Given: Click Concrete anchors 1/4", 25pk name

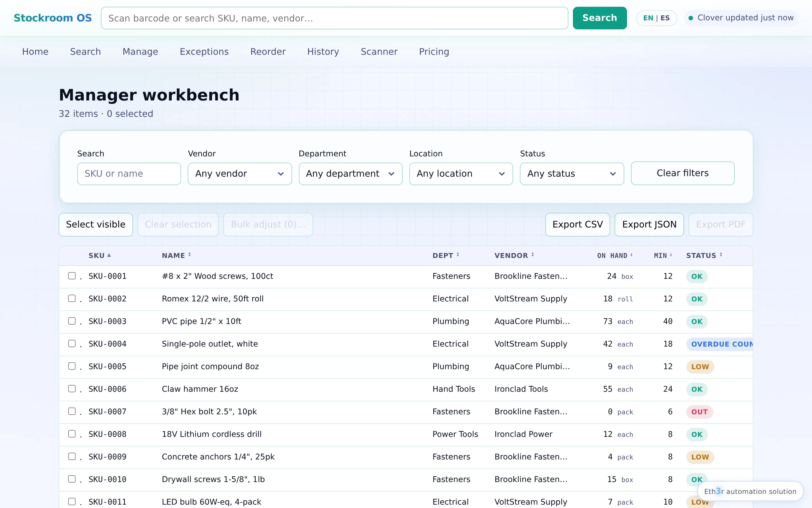Looking at the screenshot, I should 218,457.
